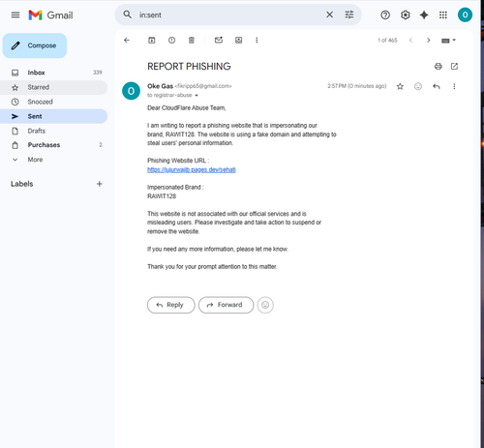Click the Move to icon
484x448 pixels.
[x=238, y=40]
